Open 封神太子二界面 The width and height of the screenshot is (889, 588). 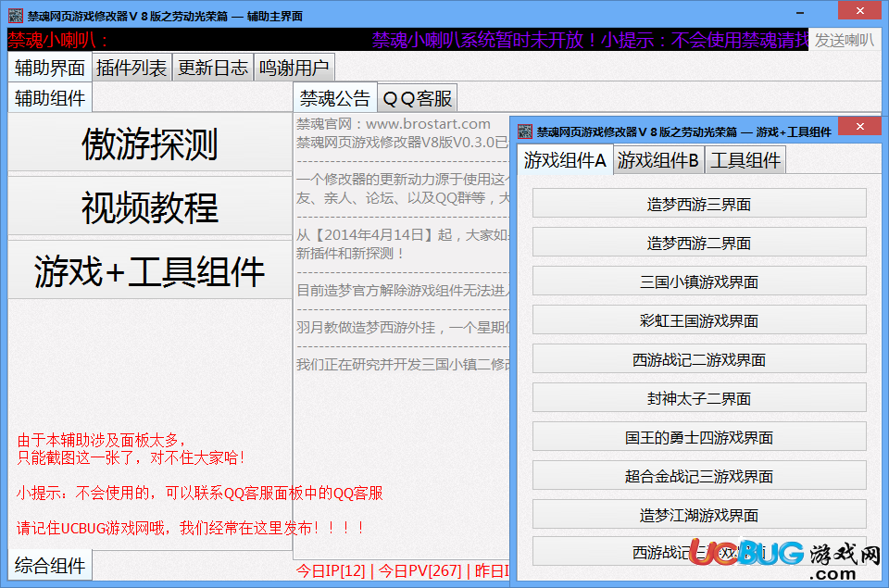coord(699,398)
